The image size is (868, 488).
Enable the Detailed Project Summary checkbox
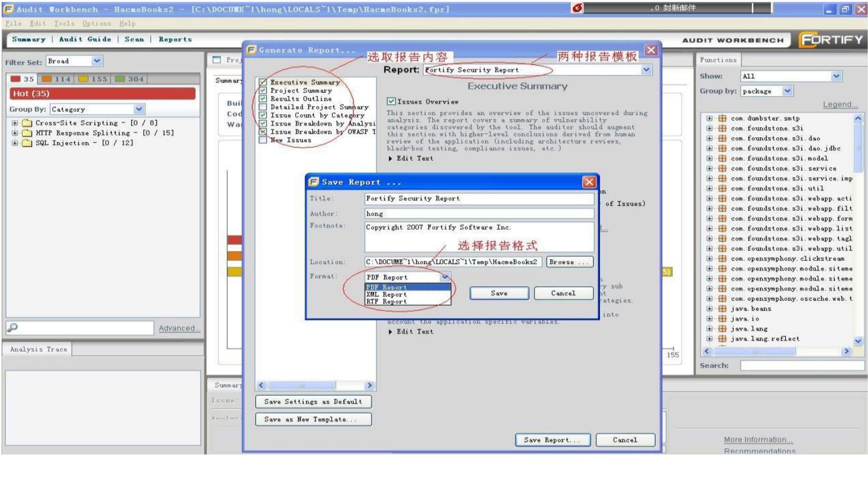point(263,107)
